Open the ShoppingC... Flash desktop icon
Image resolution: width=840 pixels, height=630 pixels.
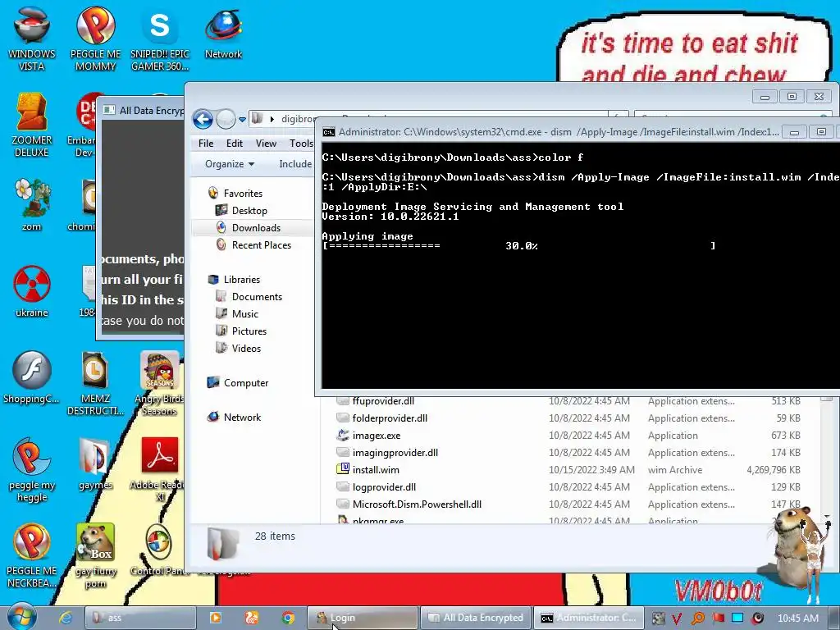(32, 377)
